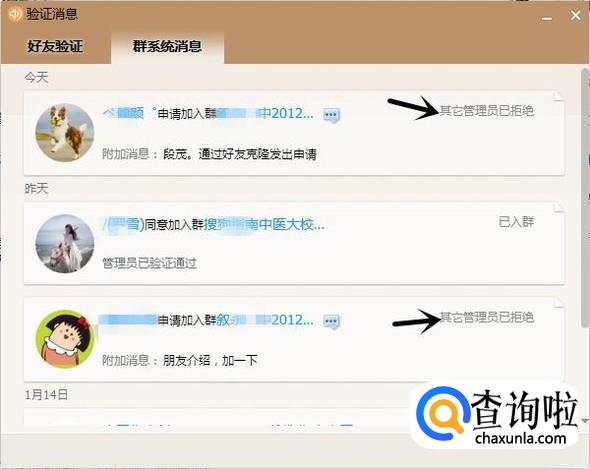
Task: Click the vertical scrollbar thumb
Action: click(x=585, y=196)
